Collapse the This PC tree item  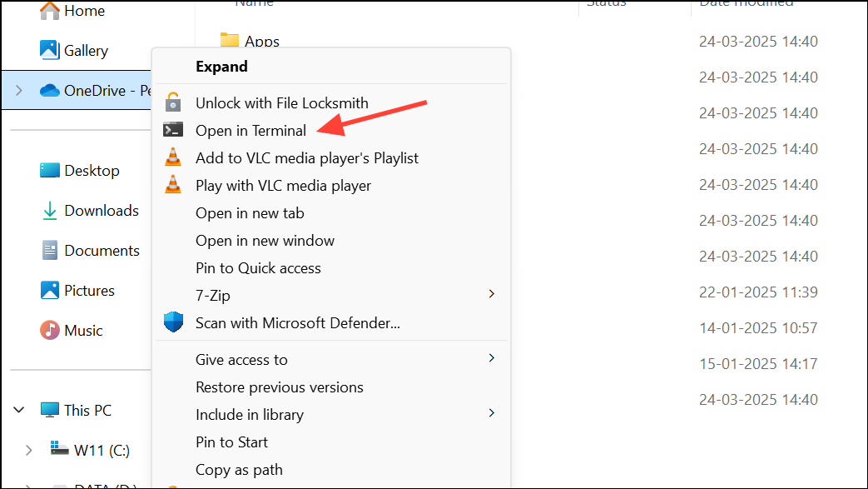pyautogui.click(x=18, y=410)
